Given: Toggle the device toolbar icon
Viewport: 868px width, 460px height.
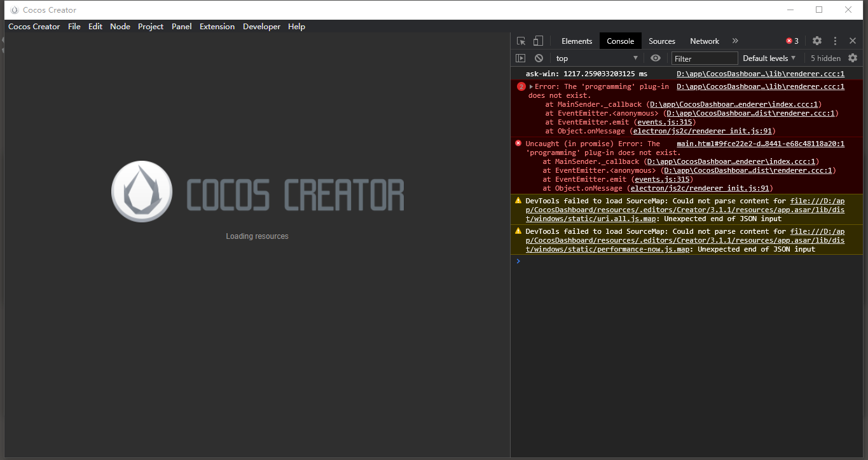Looking at the screenshot, I should click(538, 41).
